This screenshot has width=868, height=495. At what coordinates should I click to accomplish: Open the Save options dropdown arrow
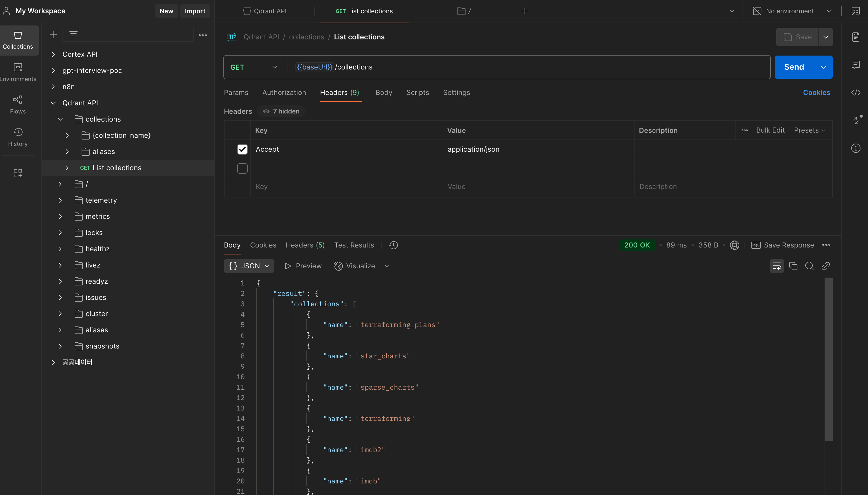click(826, 37)
